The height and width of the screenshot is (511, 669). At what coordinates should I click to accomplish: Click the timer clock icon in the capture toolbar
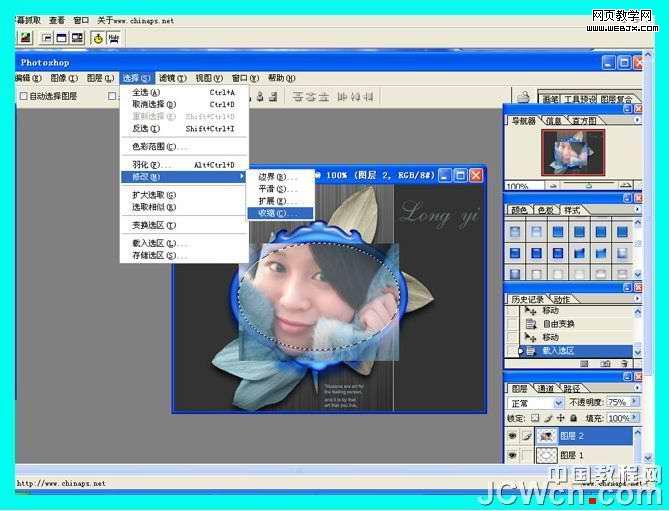[x=98, y=38]
